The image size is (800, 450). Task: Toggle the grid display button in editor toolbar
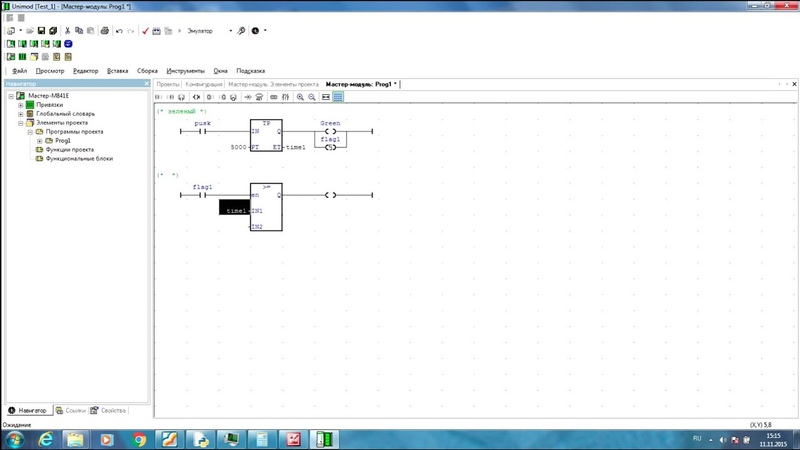pos(338,97)
